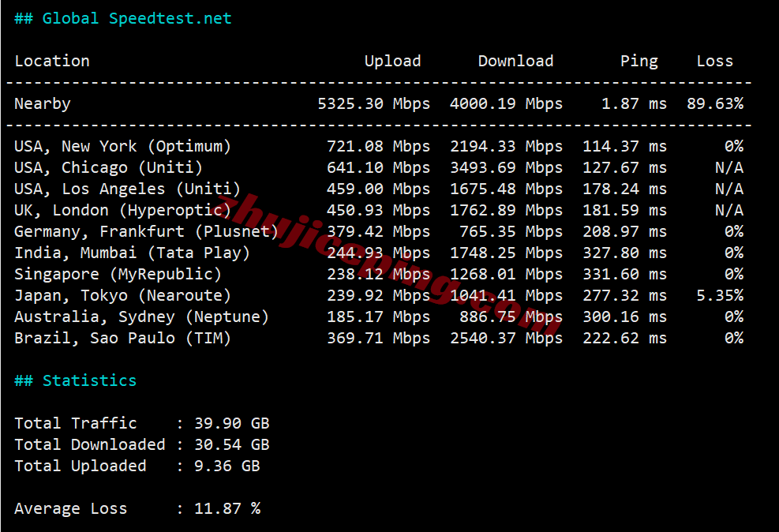The image size is (779, 532).
Task: Click the Location column header
Action: 52,61
